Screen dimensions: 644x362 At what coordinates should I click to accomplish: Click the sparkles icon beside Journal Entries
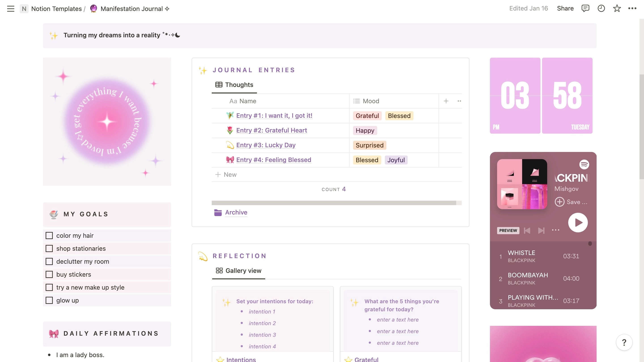(x=203, y=70)
